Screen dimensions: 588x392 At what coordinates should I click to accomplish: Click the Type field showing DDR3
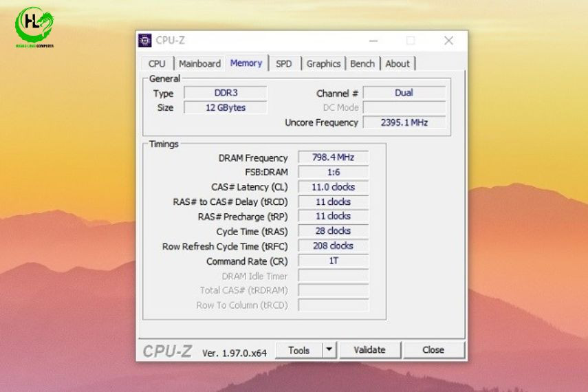click(226, 93)
